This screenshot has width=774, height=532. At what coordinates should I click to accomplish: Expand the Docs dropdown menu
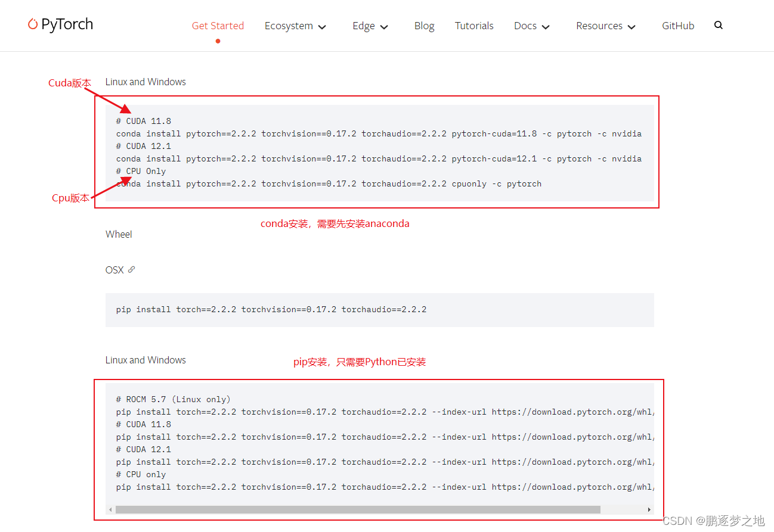click(x=532, y=26)
